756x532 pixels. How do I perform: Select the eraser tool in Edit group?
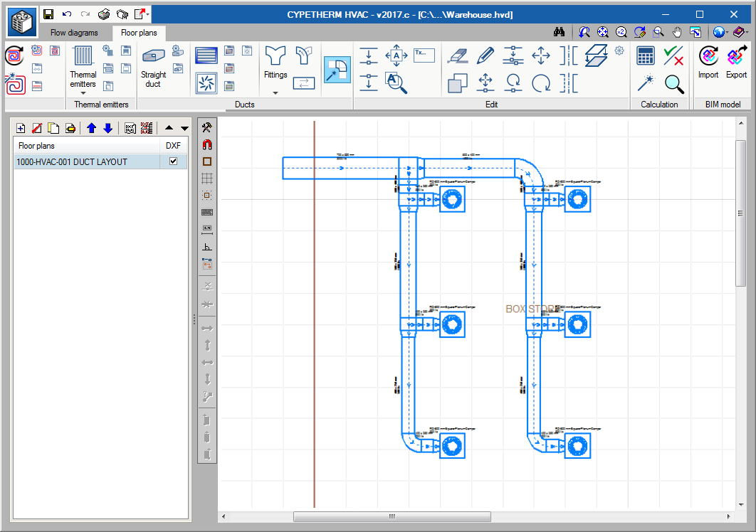pos(457,55)
